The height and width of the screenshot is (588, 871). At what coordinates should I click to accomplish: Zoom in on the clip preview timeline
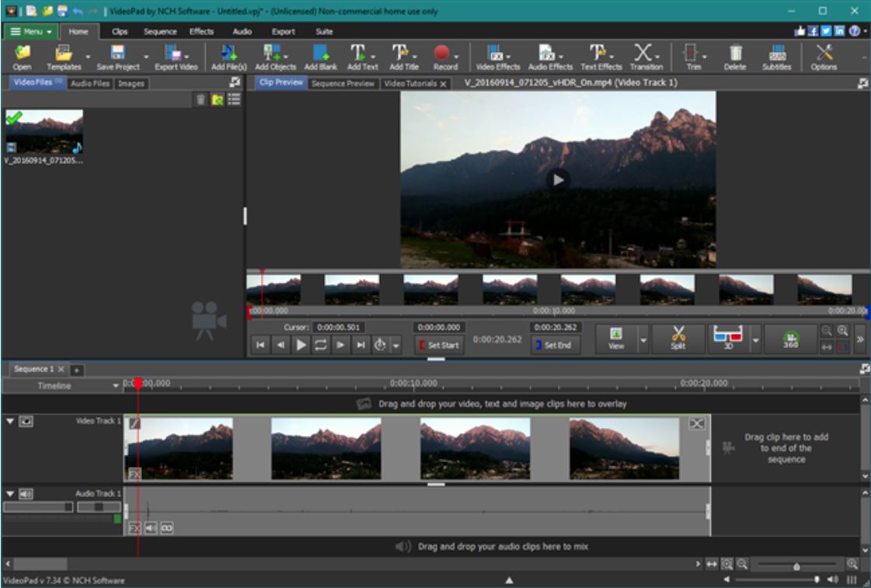[x=843, y=331]
